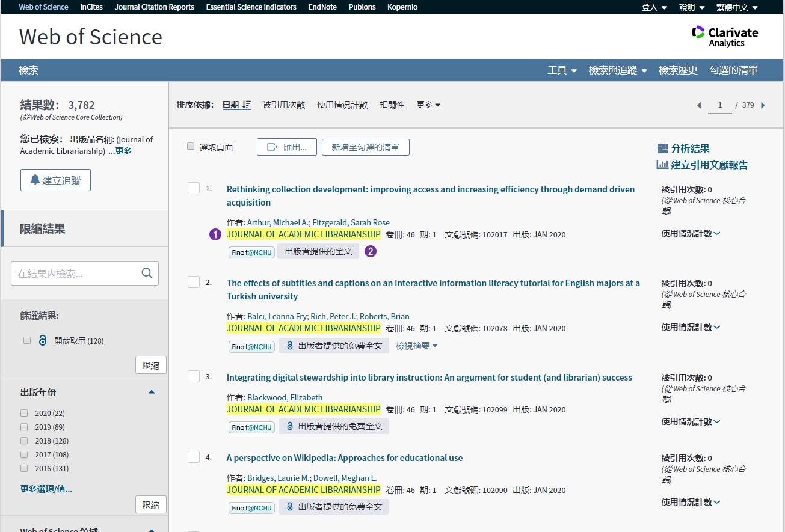Open the 檢索與追蹤 dropdown menu
This screenshot has height=532, width=785.
[618, 70]
